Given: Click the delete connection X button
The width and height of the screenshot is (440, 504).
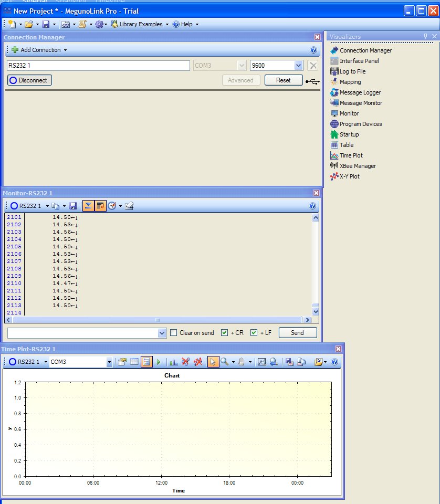Looking at the screenshot, I should pyautogui.click(x=313, y=66).
